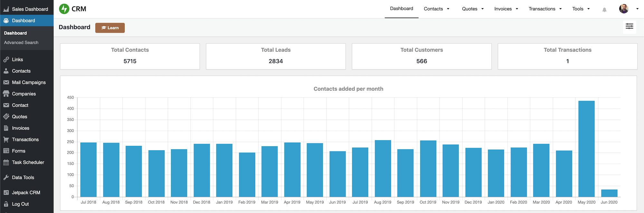Screen dimensions: 644x213
Task: Click the Total Leads summary card
Action: pos(276,56)
